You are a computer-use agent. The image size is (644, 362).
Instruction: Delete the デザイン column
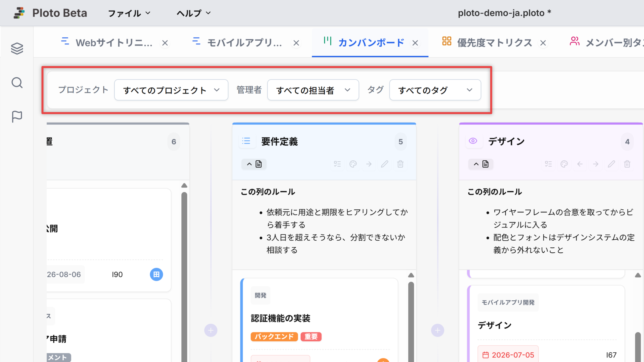[627, 164]
